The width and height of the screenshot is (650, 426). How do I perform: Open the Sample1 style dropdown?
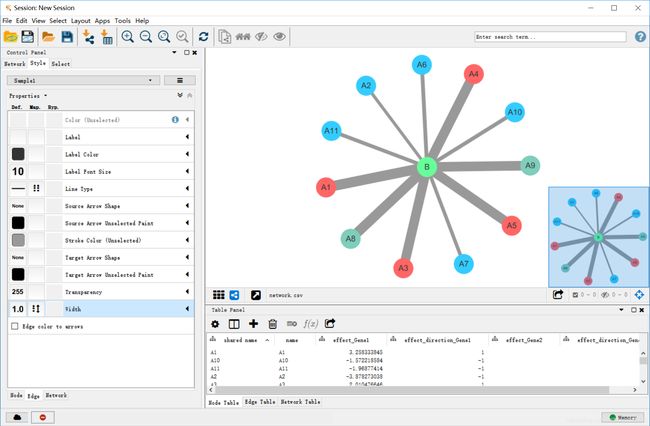pos(83,80)
